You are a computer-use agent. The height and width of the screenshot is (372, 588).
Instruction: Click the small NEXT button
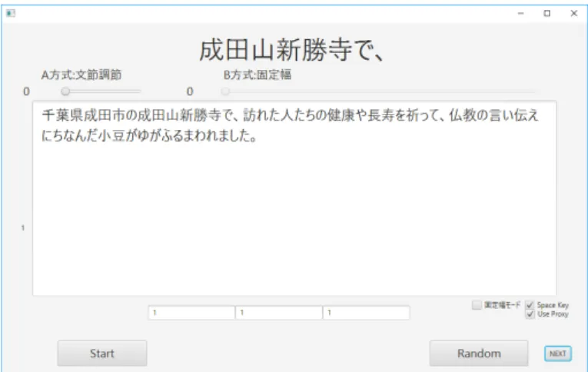[x=557, y=354]
